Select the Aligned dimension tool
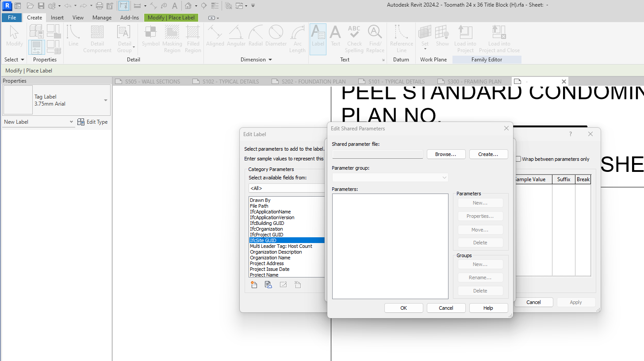Screen dimensions: 644x361 tap(215, 38)
